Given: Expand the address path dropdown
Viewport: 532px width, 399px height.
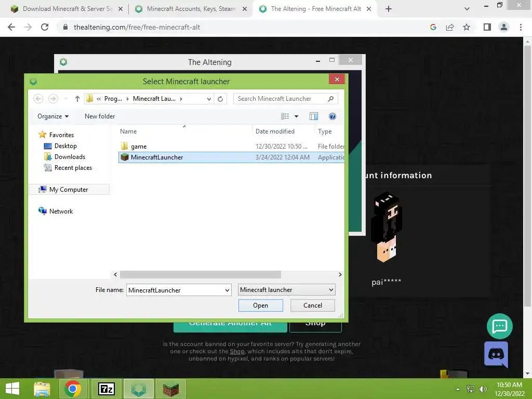Looking at the screenshot, I should coord(209,99).
